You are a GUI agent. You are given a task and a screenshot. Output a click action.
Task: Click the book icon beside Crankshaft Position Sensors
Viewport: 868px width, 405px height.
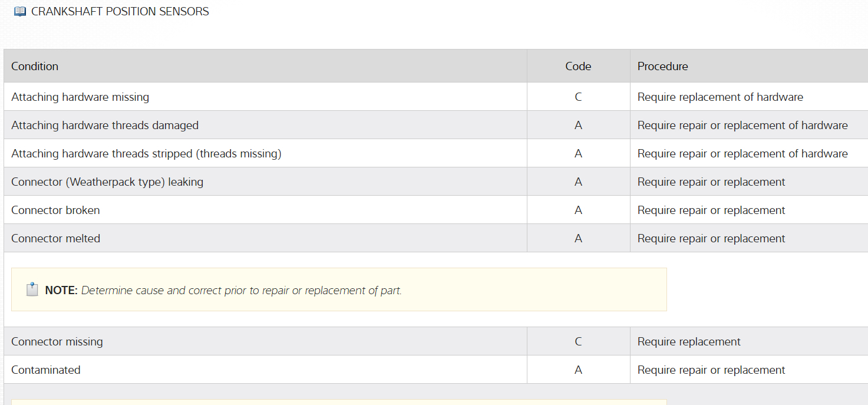point(20,12)
